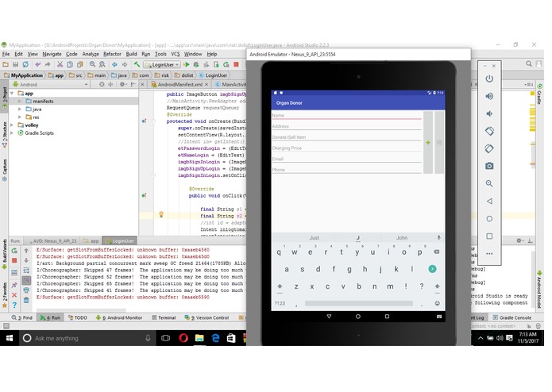The height and width of the screenshot is (392, 552).
Task: Lower emulator volume with volume down icon
Action: coord(489,113)
